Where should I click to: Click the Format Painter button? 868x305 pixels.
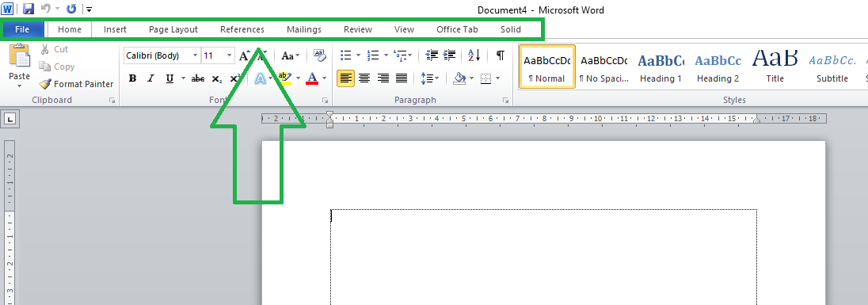click(76, 84)
